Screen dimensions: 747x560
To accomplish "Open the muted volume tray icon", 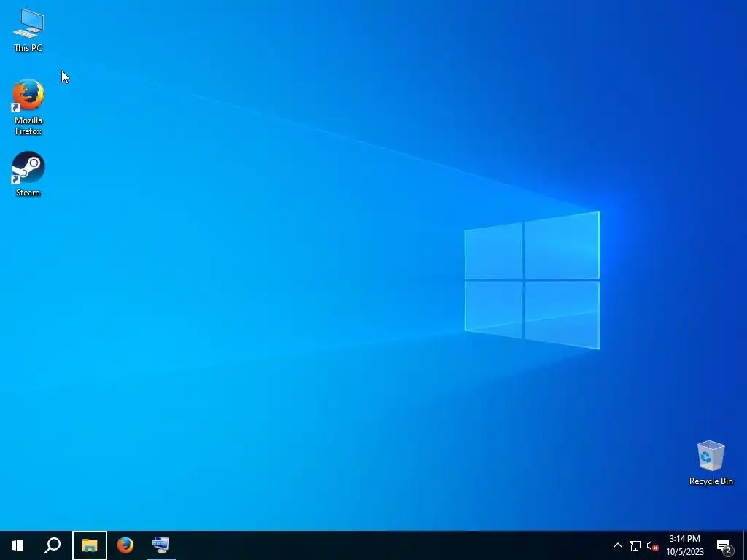I will pos(652,545).
